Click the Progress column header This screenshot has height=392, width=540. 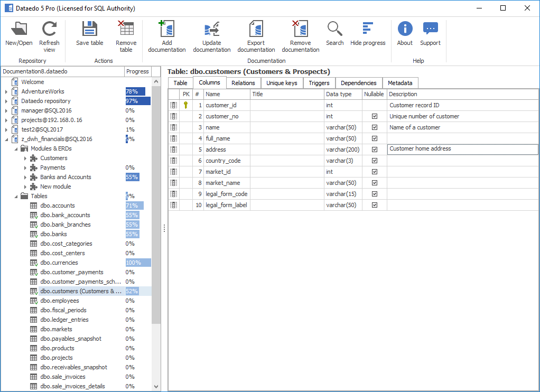tap(137, 71)
